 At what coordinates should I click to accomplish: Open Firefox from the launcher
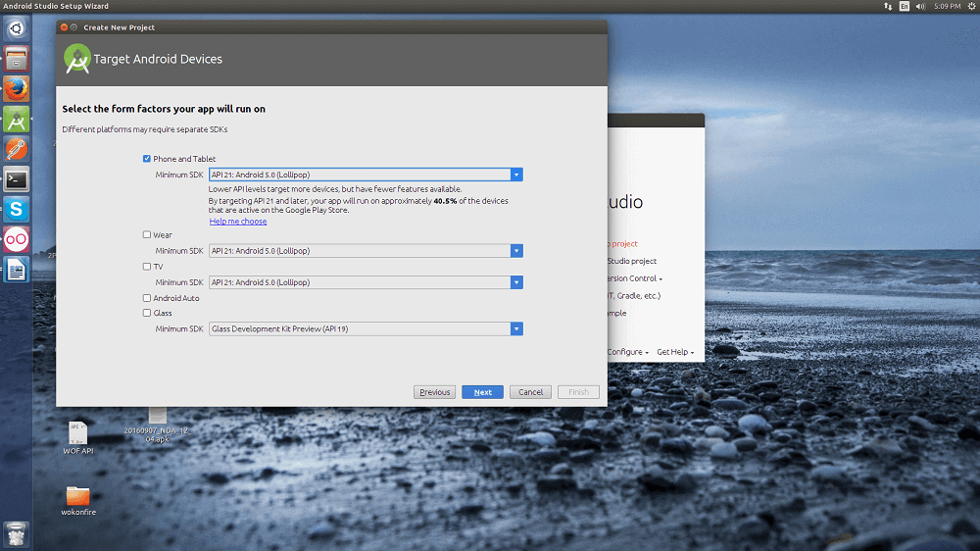click(x=16, y=89)
